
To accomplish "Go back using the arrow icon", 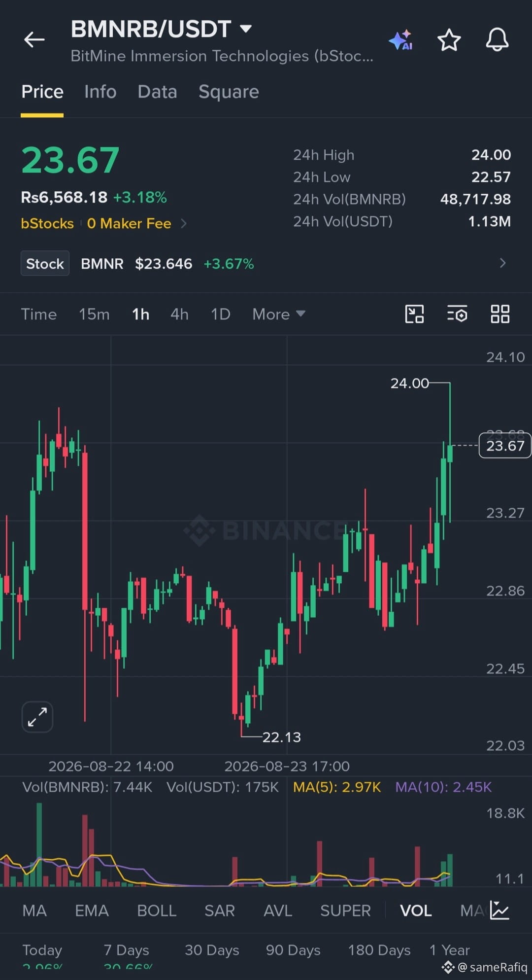I will point(34,39).
